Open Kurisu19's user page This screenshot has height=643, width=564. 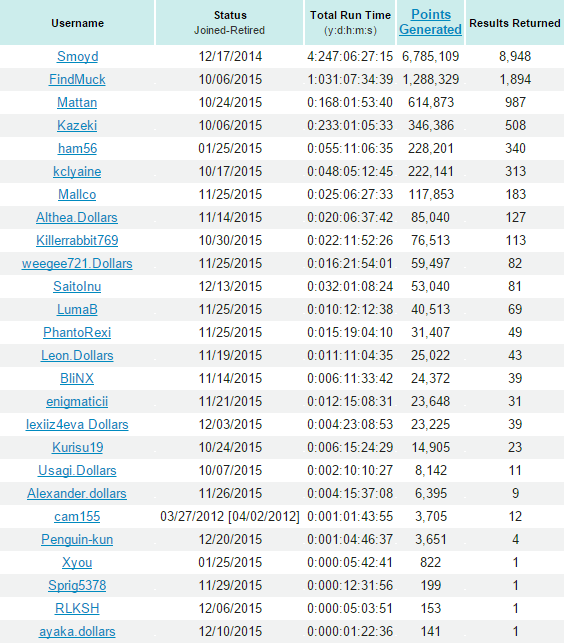tap(78, 447)
